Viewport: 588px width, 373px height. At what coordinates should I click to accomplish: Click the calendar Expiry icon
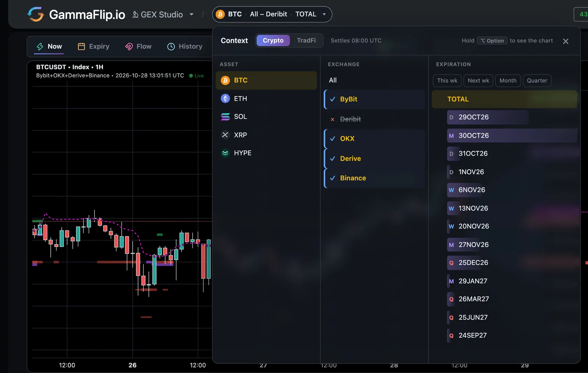[81, 46]
